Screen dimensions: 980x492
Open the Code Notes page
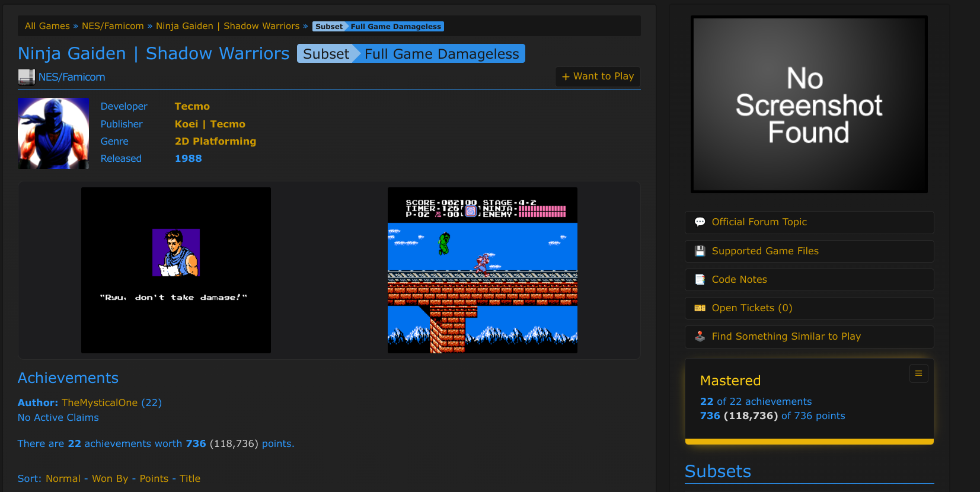[x=809, y=279]
